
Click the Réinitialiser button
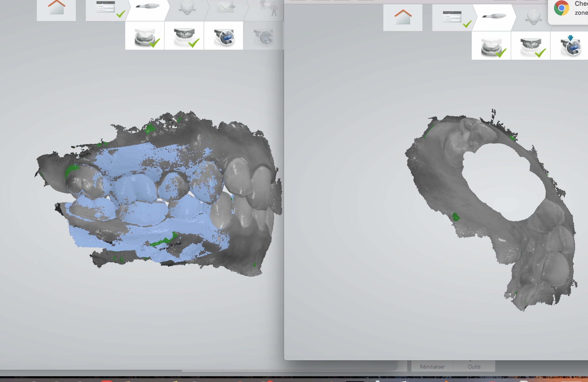click(432, 366)
